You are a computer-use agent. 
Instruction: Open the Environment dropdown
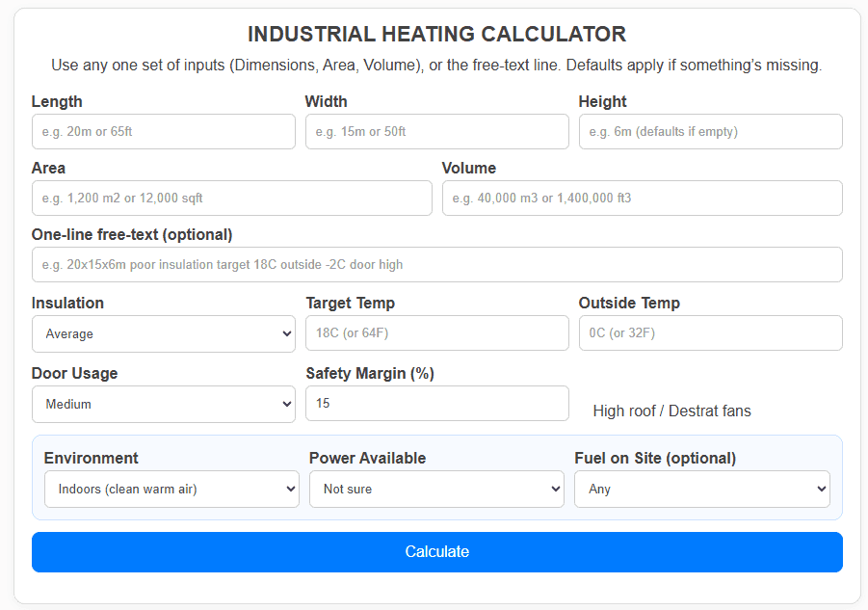click(x=171, y=490)
